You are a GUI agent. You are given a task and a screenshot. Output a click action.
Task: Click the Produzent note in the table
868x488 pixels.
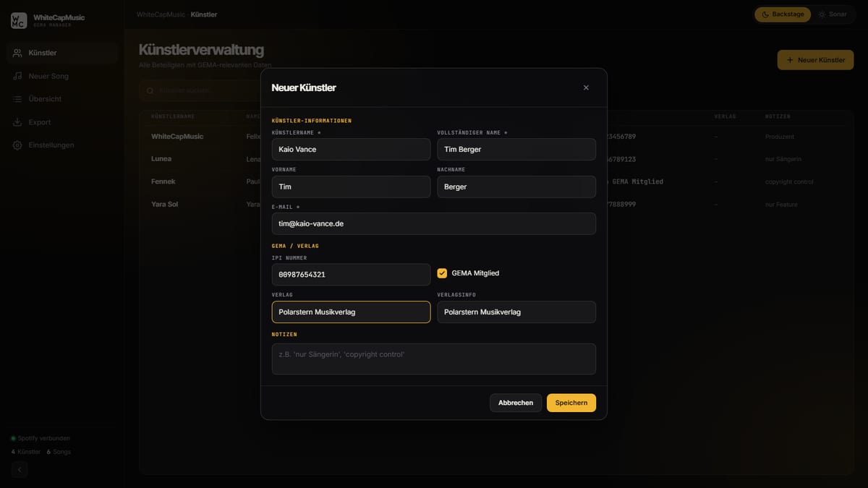coord(780,137)
